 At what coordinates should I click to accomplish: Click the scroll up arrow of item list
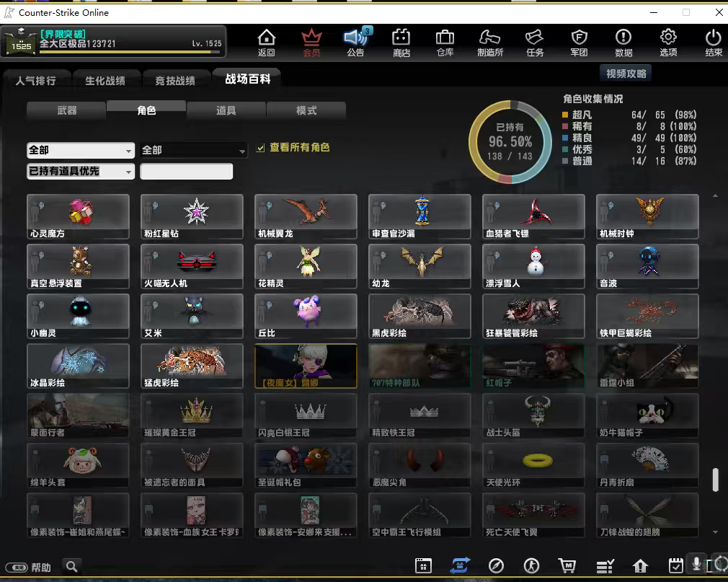point(715,196)
